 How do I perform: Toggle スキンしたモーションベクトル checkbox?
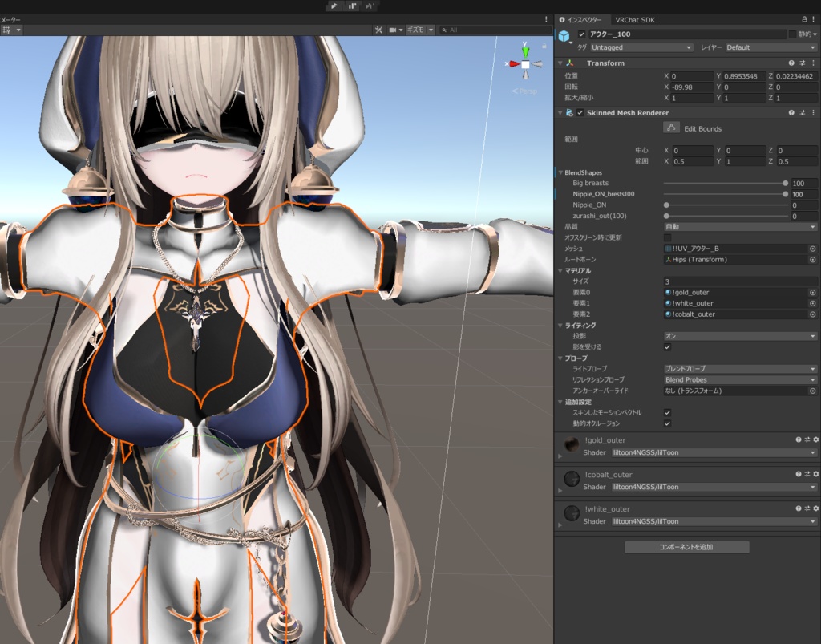[667, 412]
